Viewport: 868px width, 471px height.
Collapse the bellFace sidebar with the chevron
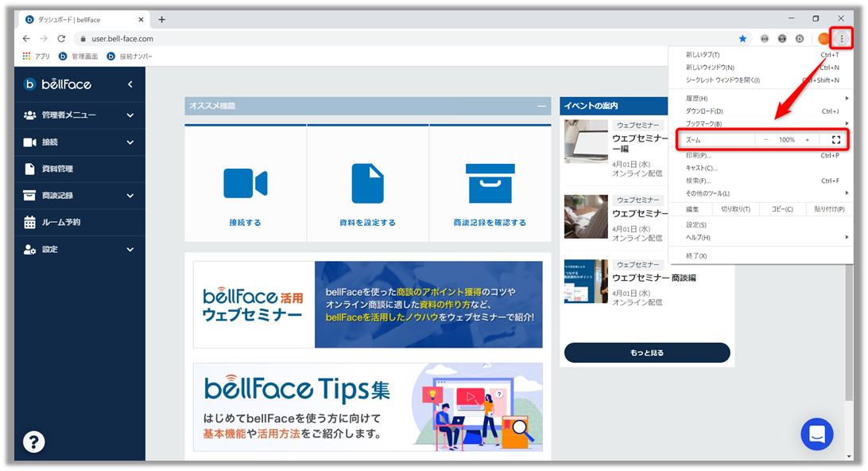click(x=130, y=84)
